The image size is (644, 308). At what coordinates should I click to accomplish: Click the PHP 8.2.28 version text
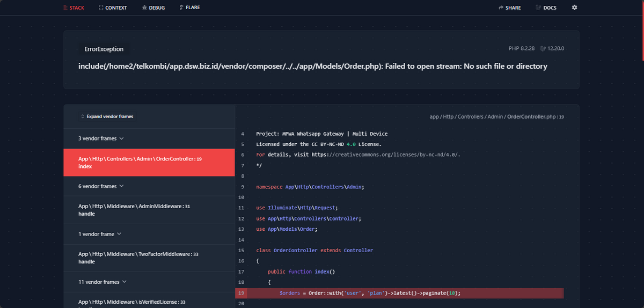521,48
